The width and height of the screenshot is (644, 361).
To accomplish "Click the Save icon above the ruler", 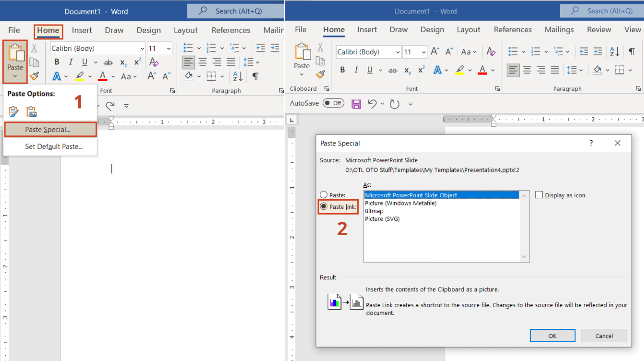I will pos(356,103).
